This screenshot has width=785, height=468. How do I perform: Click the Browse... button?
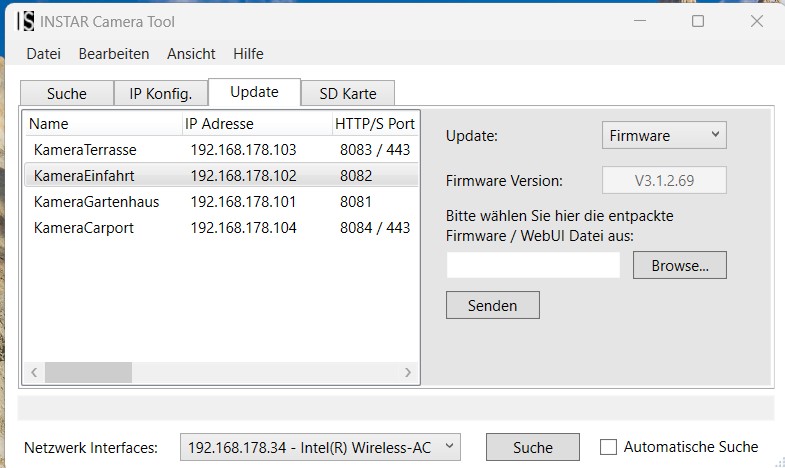(x=680, y=265)
